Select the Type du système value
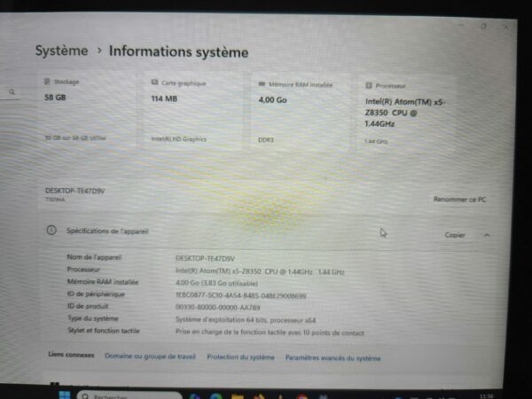 point(246,319)
